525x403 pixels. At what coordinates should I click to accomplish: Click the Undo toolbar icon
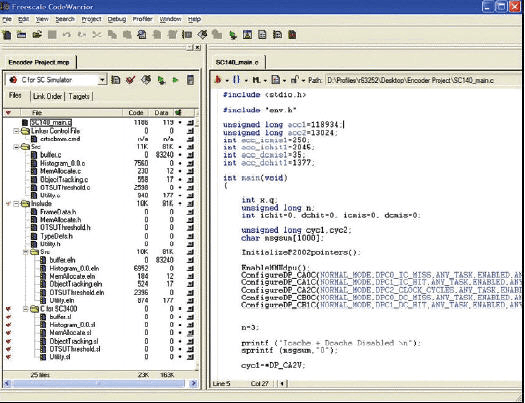point(67,35)
